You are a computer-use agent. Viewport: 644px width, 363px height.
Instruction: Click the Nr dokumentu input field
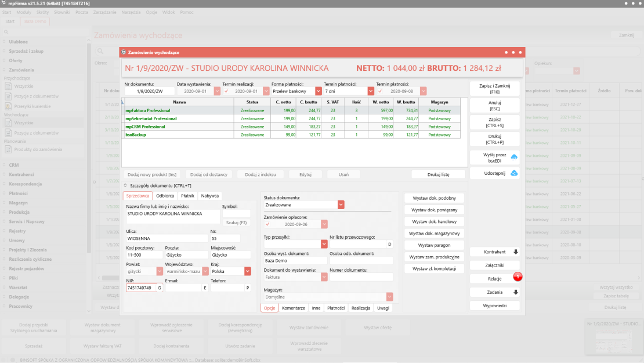pyautogui.click(x=150, y=91)
